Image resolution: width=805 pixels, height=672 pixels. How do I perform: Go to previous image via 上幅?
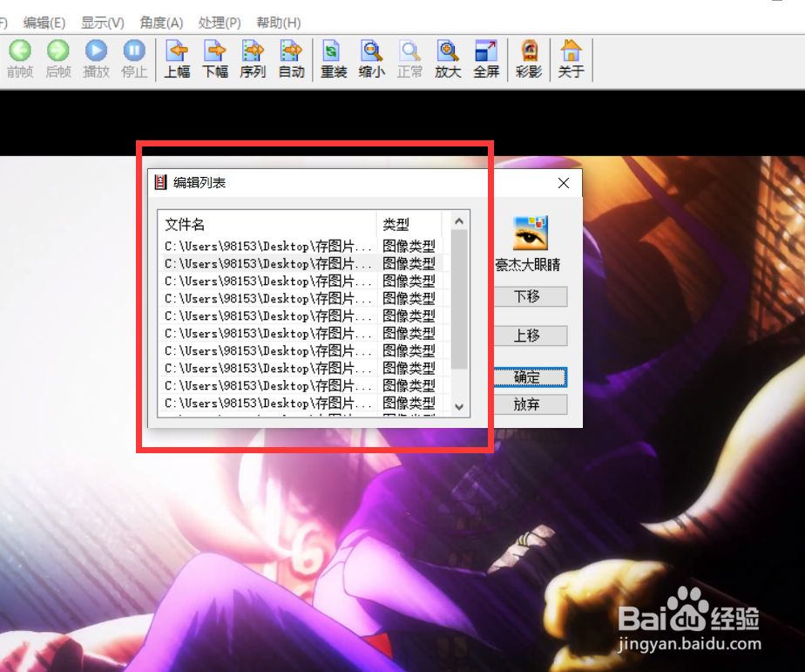[x=177, y=59]
